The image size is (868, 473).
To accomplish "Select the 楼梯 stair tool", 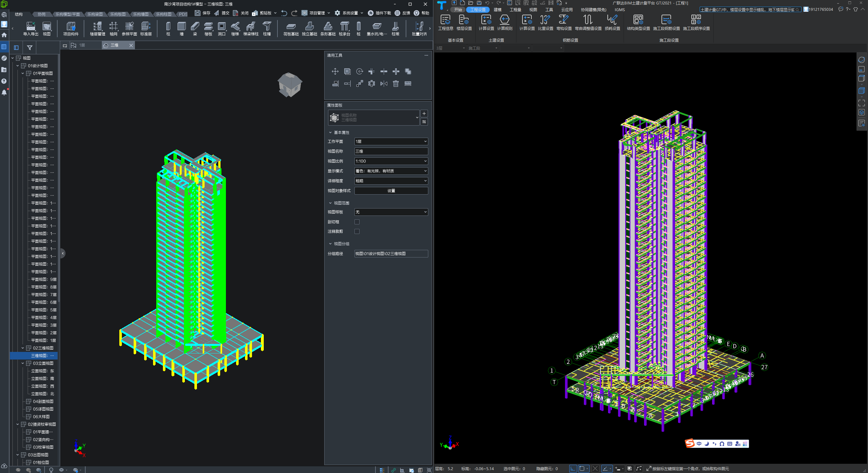I will (x=235, y=29).
